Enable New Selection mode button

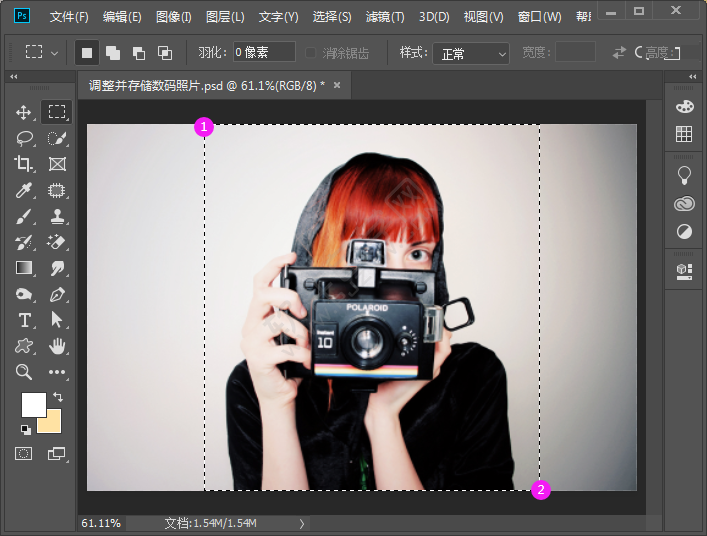87,52
